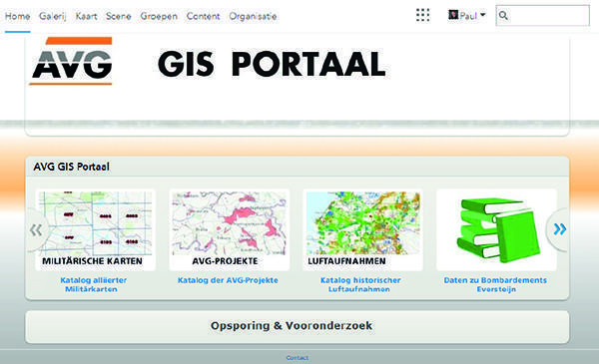This screenshot has width=599, height=364.
Task: Focus the search input field
Action: coord(542,16)
